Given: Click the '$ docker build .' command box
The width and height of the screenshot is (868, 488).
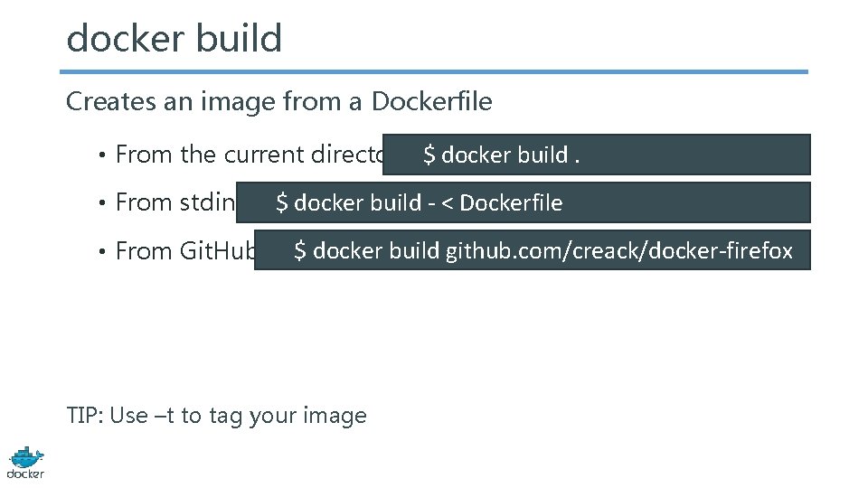Looking at the screenshot, I should 597,155.
